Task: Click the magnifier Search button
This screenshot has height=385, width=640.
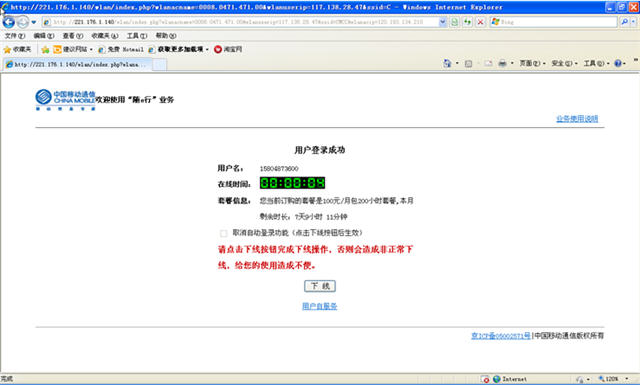Action: [624, 22]
